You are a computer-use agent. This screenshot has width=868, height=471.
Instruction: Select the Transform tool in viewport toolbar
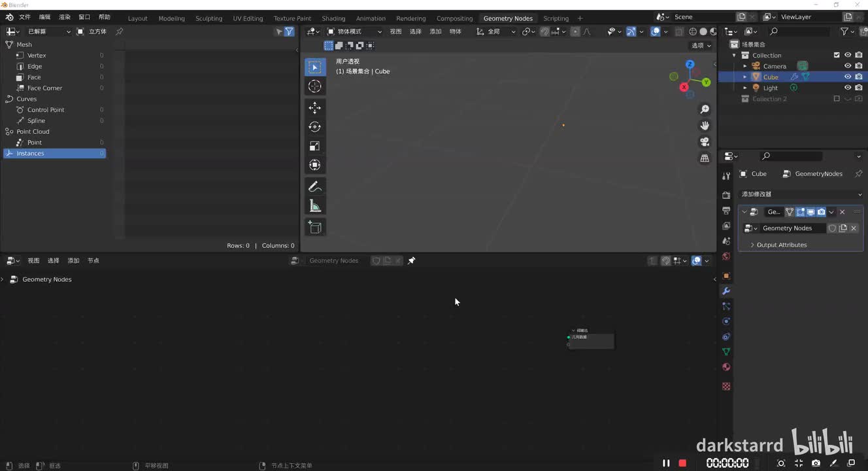tap(315, 165)
